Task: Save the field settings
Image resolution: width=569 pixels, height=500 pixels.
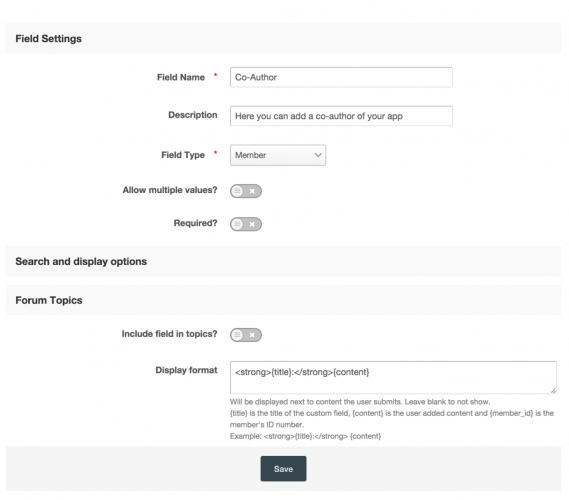Action: pos(283,469)
